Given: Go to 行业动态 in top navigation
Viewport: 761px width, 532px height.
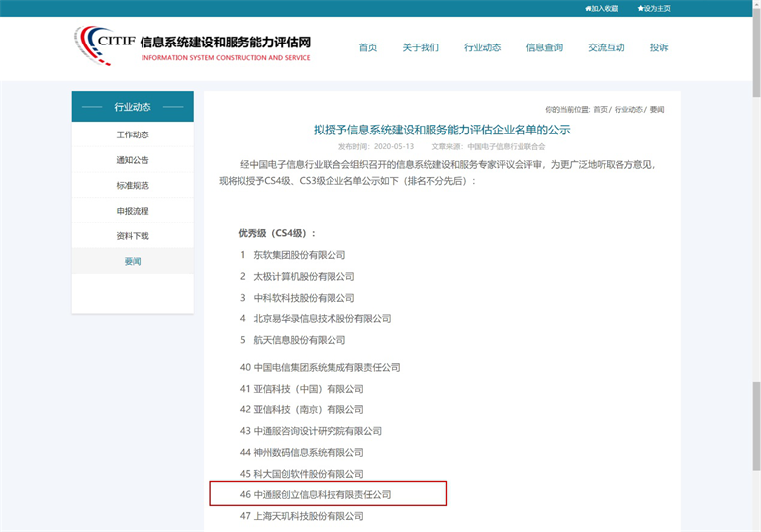Looking at the screenshot, I should click(482, 47).
